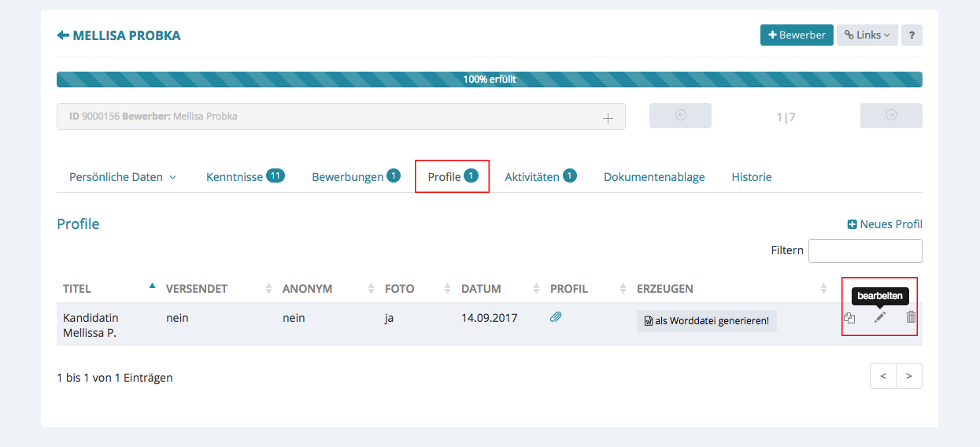Click the Bewerber add button

click(796, 35)
